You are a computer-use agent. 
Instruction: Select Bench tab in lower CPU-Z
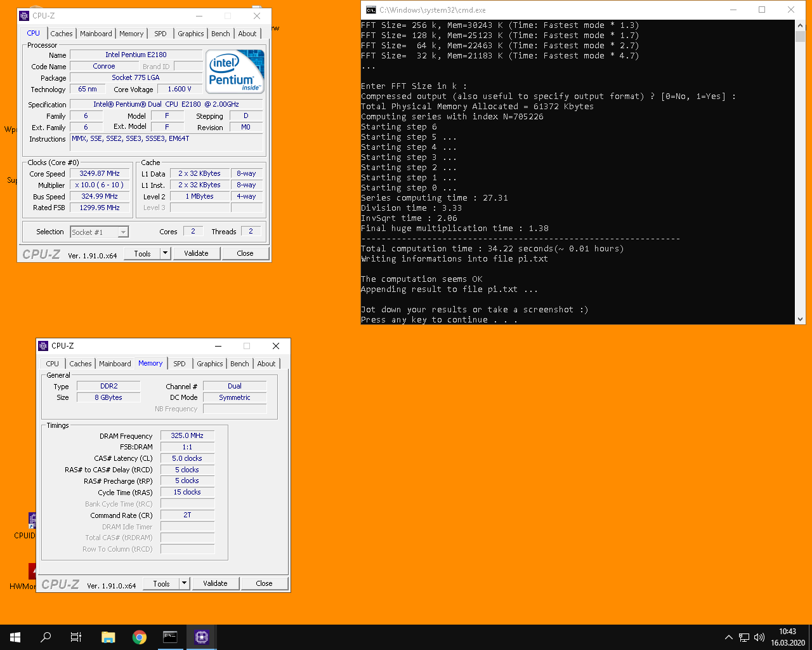(240, 364)
